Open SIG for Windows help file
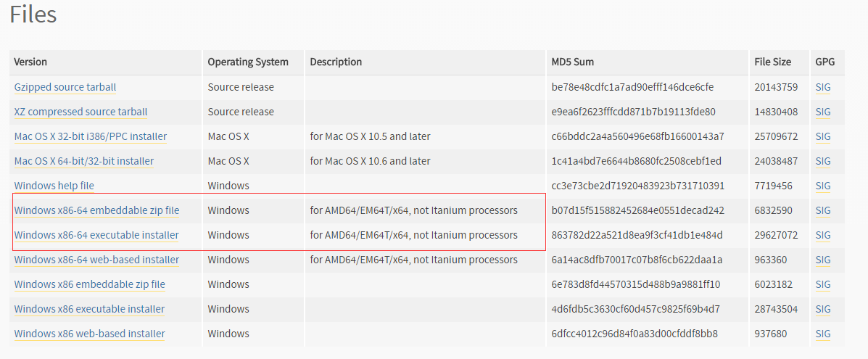868x359 pixels. click(823, 186)
